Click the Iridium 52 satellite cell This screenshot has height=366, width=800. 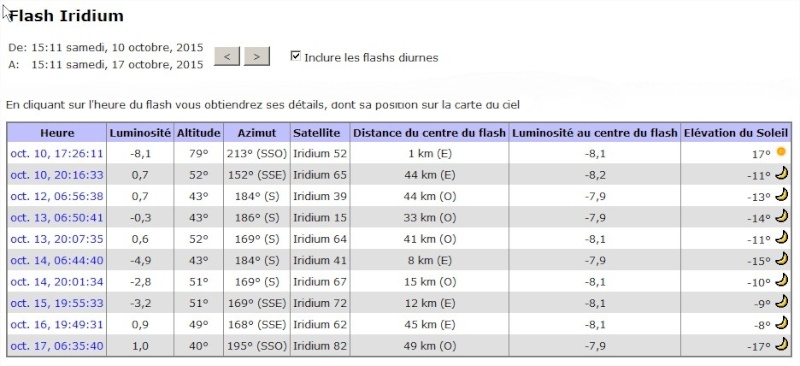320,154
